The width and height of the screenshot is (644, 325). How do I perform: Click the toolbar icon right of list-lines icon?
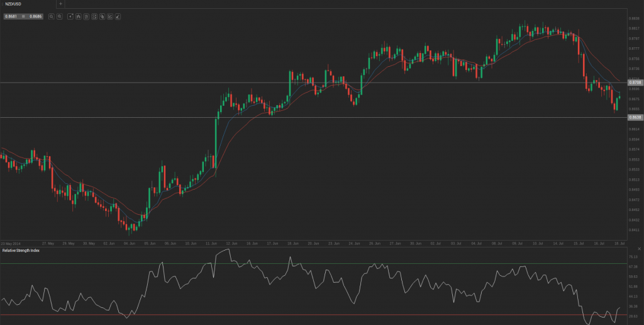tap(94, 16)
